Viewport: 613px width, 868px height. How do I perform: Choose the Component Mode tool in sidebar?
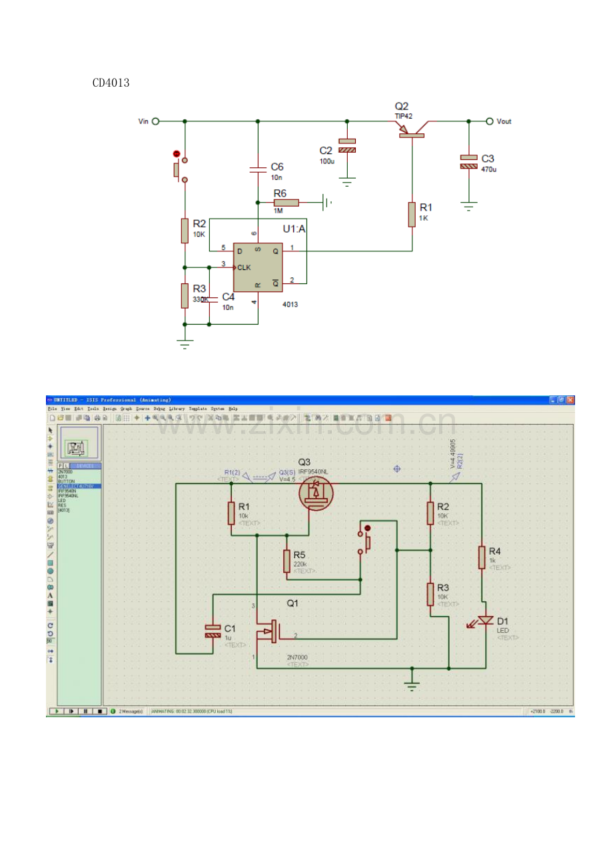coord(50,439)
